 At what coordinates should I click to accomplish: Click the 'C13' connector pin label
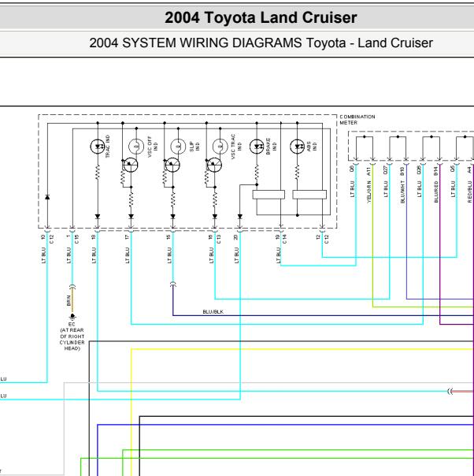pyautogui.click(x=219, y=240)
